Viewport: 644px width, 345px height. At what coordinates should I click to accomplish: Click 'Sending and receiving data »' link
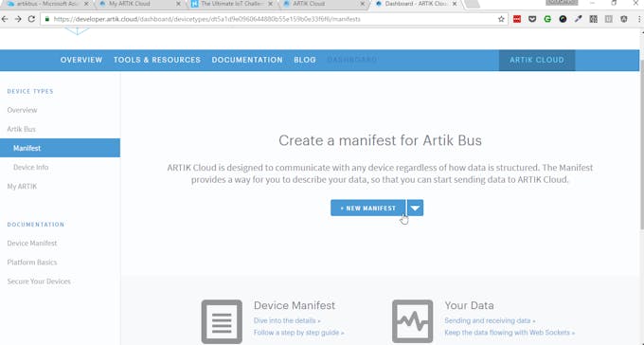490,320
